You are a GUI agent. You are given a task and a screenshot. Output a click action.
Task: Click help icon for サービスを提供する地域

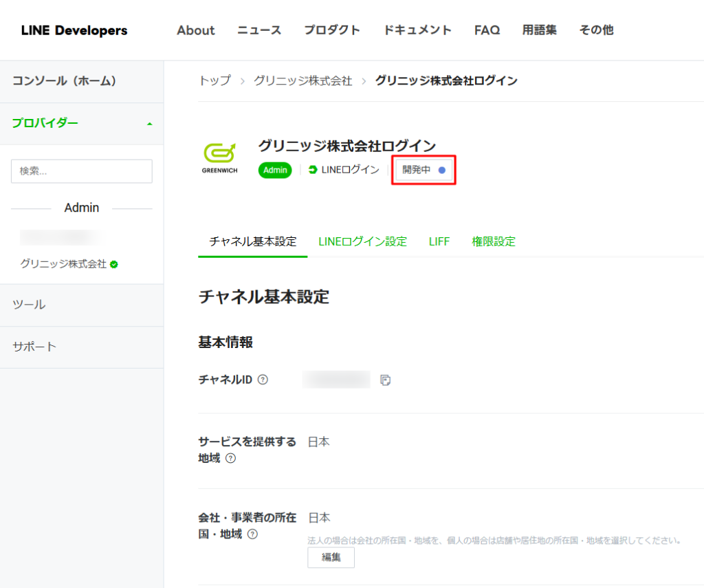pos(230,458)
